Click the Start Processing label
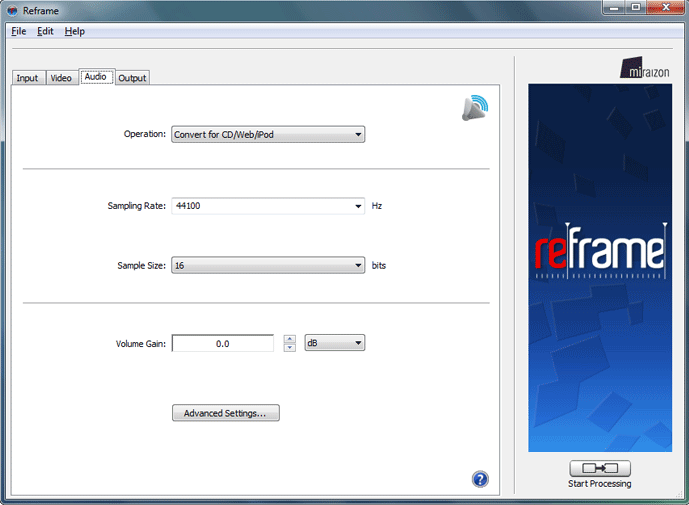Image resolution: width=689 pixels, height=505 pixels. point(600,483)
